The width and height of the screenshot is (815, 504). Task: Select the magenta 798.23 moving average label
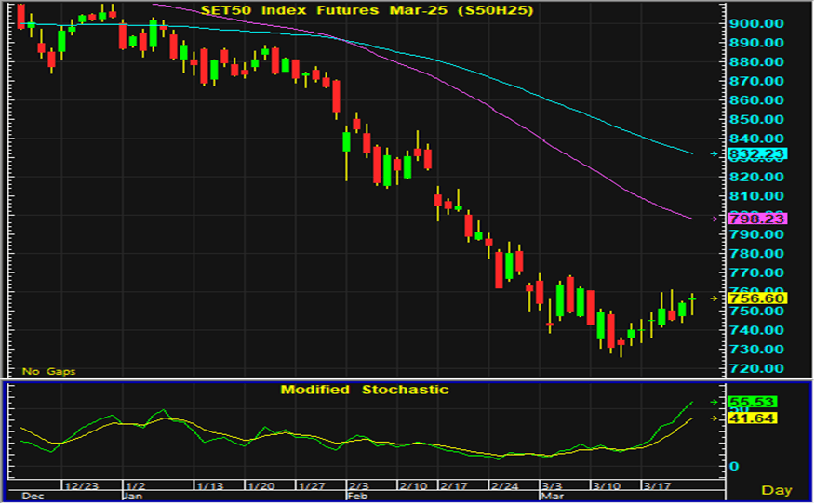click(759, 219)
